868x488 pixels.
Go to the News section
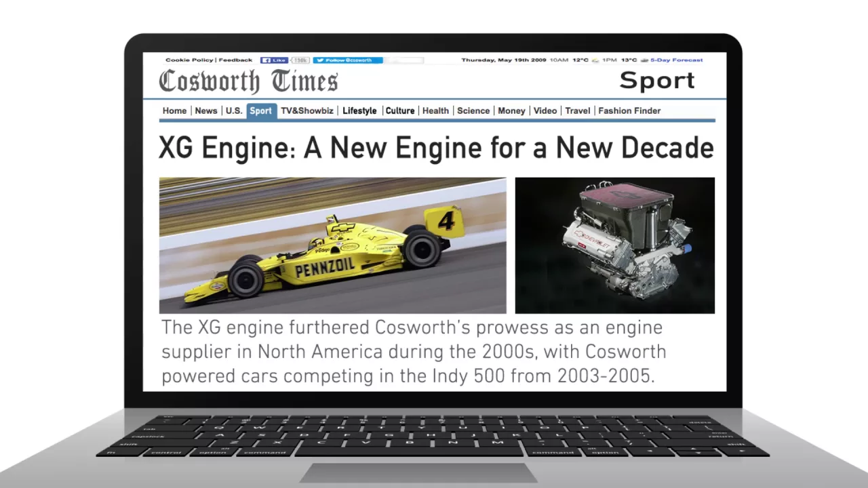point(206,110)
